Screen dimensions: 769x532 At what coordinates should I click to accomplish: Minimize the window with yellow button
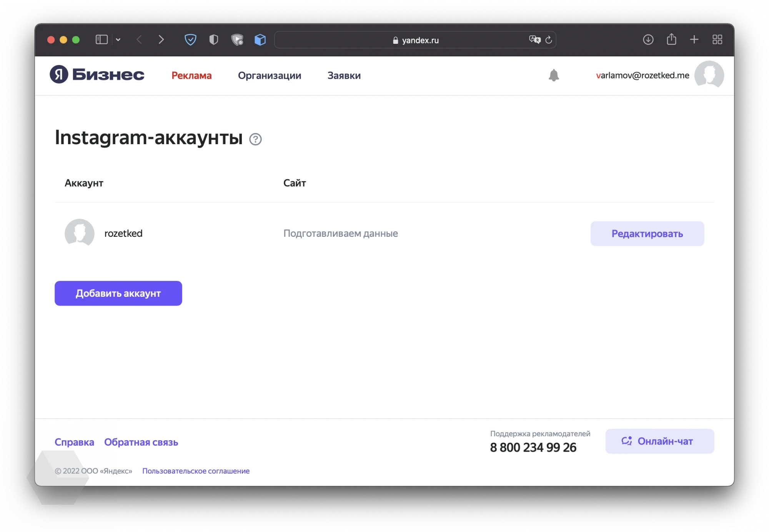63,40
